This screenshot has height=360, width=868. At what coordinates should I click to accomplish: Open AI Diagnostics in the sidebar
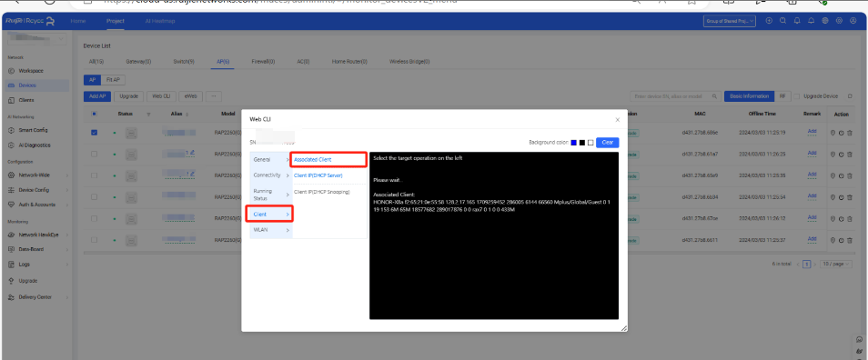coord(35,145)
